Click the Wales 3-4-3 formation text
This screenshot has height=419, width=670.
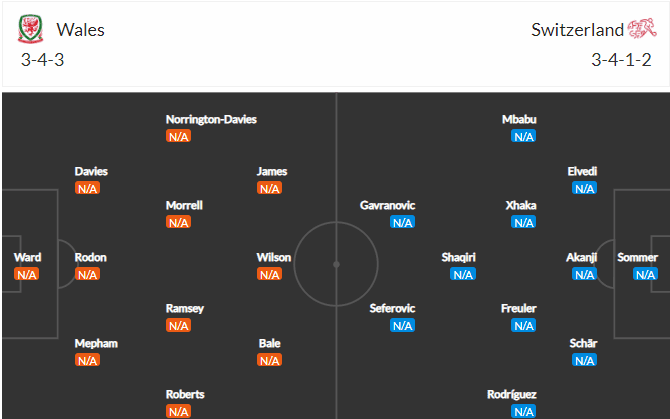coord(42,60)
